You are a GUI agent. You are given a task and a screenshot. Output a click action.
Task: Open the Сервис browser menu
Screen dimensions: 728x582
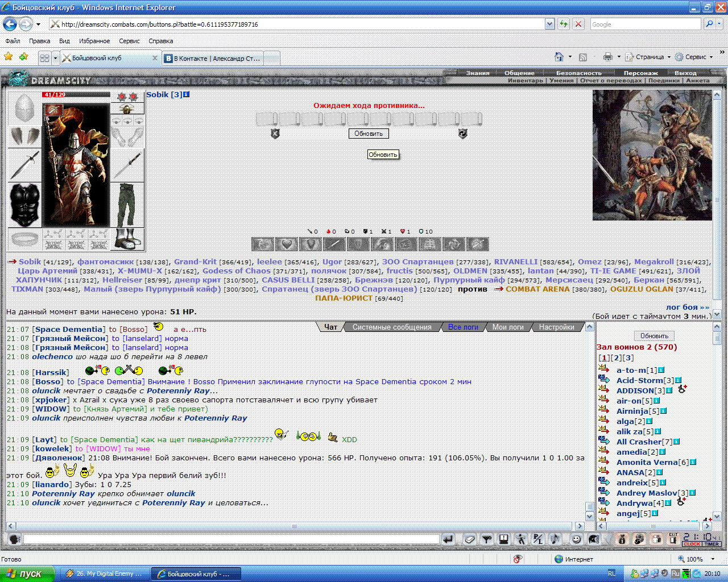[129, 41]
